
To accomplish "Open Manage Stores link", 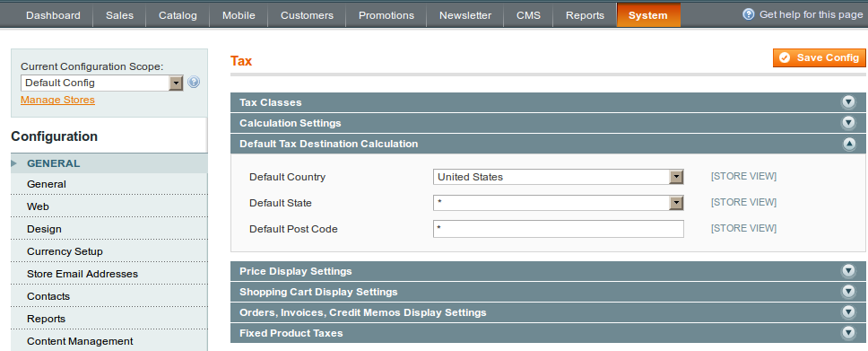I will point(57,100).
